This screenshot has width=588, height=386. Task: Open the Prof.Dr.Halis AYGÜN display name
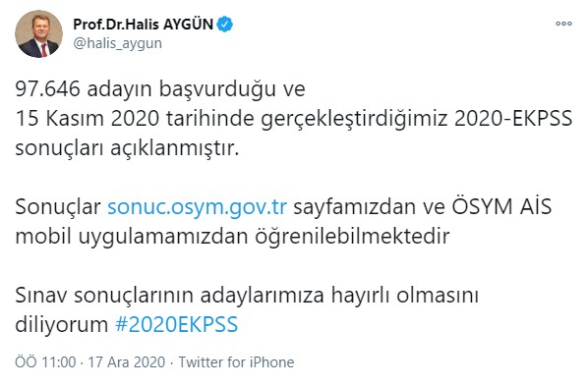(143, 25)
